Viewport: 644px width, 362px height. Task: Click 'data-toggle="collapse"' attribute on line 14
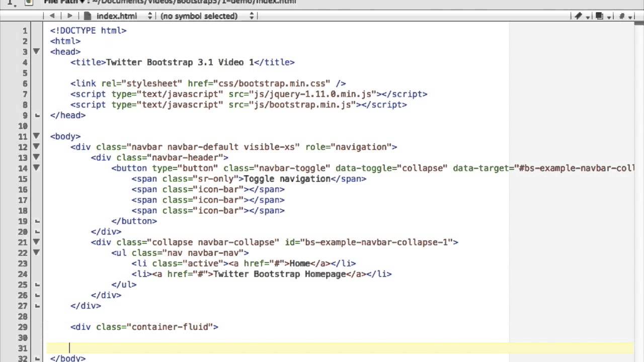coord(391,168)
